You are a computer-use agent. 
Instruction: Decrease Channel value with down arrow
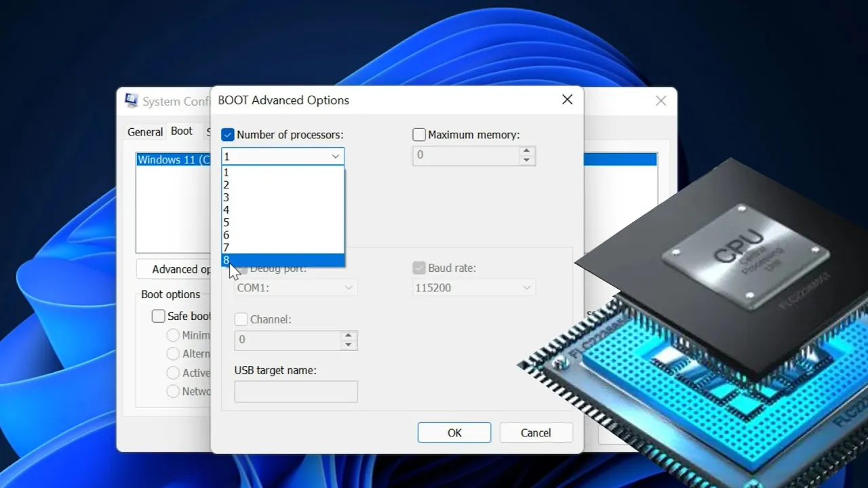coord(349,345)
